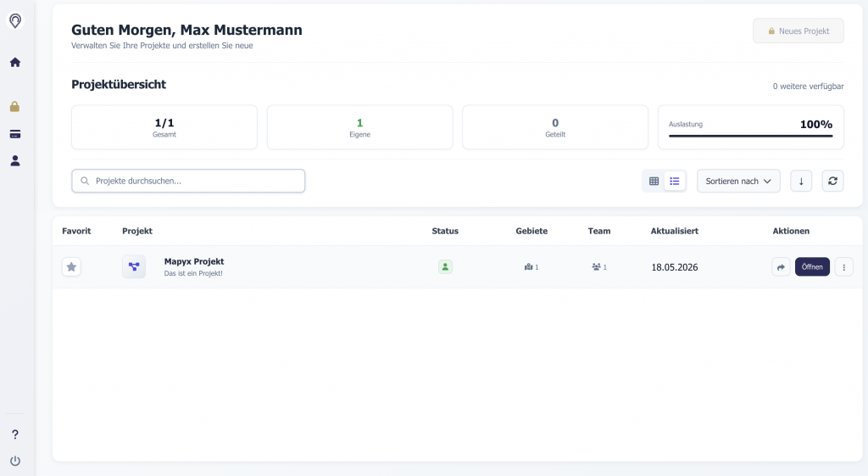Viewport: 868px width, 476px height.
Task: Open Mapyx Projekt with Öffnen button
Action: (812, 266)
